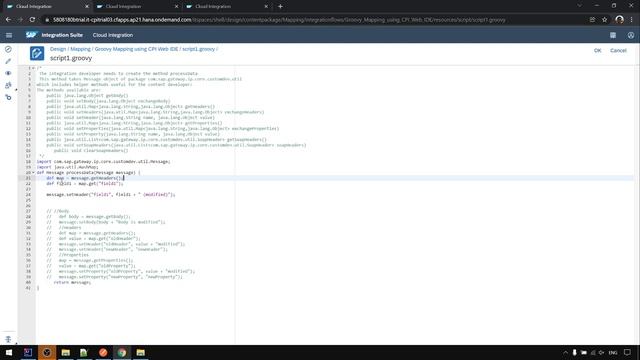The width and height of the screenshot is (640, 360).
Task: Place cursor on the return message line
Action: point(72,282)
